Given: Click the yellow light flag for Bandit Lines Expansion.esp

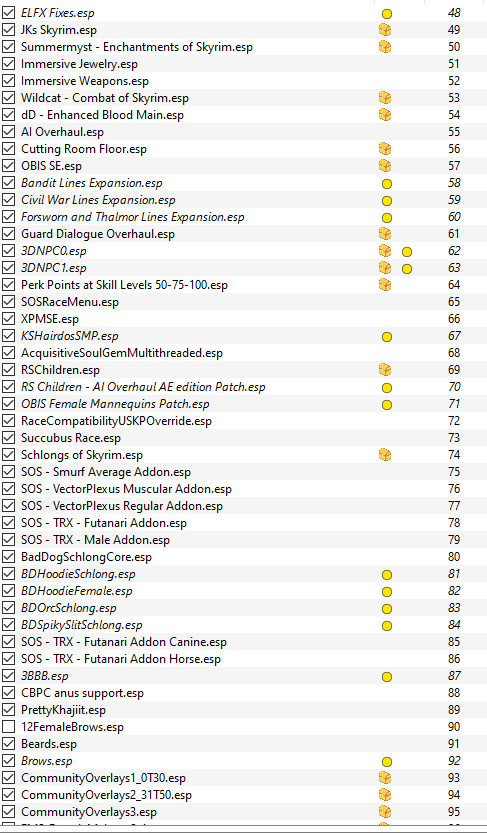Looking at the screenshot, I should [x=387, y=184].
